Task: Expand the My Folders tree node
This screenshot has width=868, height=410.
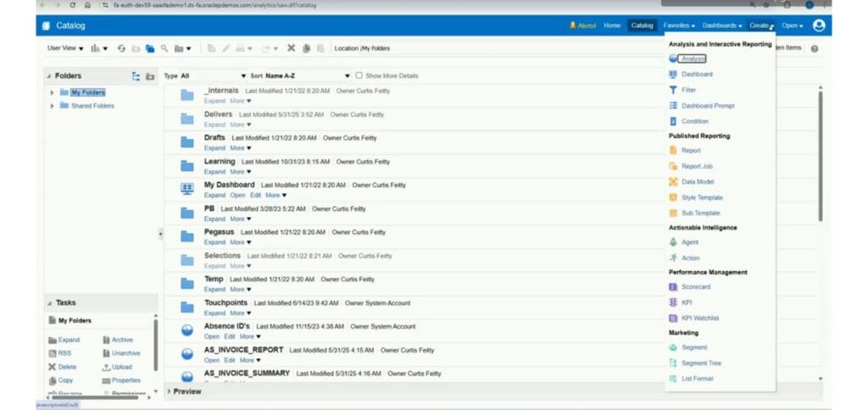Action: pyautogui.click(x=52, y=92)
